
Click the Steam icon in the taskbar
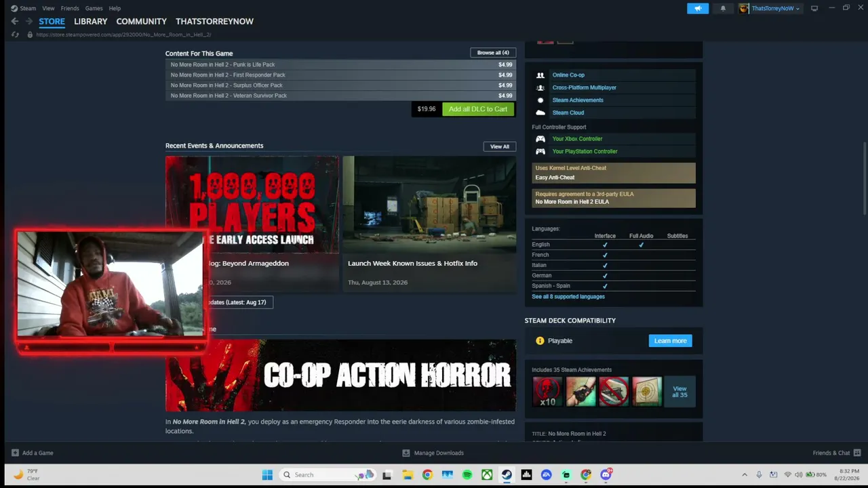pos(507,474)
